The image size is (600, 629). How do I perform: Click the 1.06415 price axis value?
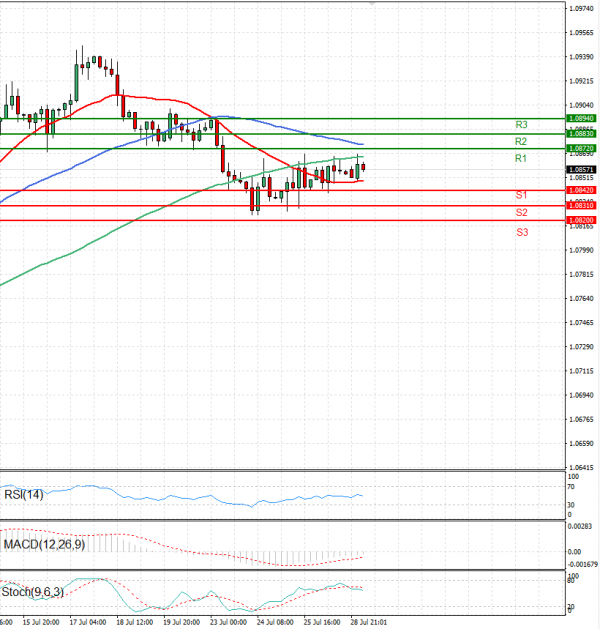point(582,468)
